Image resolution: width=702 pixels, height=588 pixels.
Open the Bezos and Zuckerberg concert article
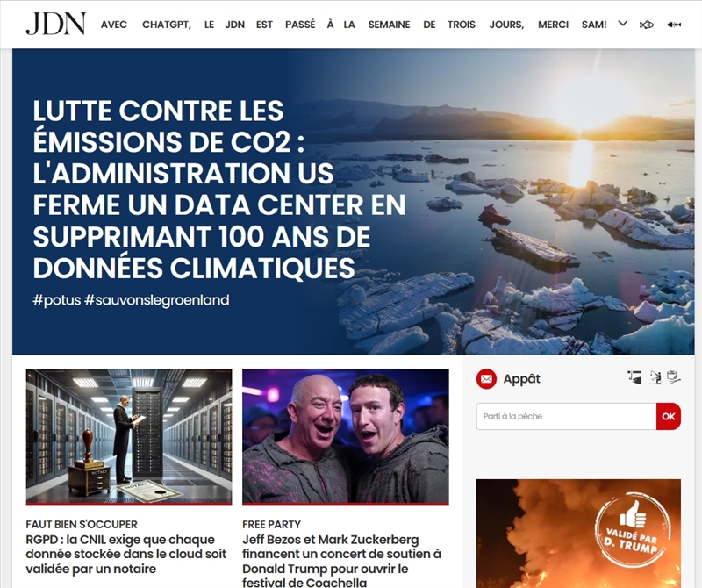[x=342, y=561]
